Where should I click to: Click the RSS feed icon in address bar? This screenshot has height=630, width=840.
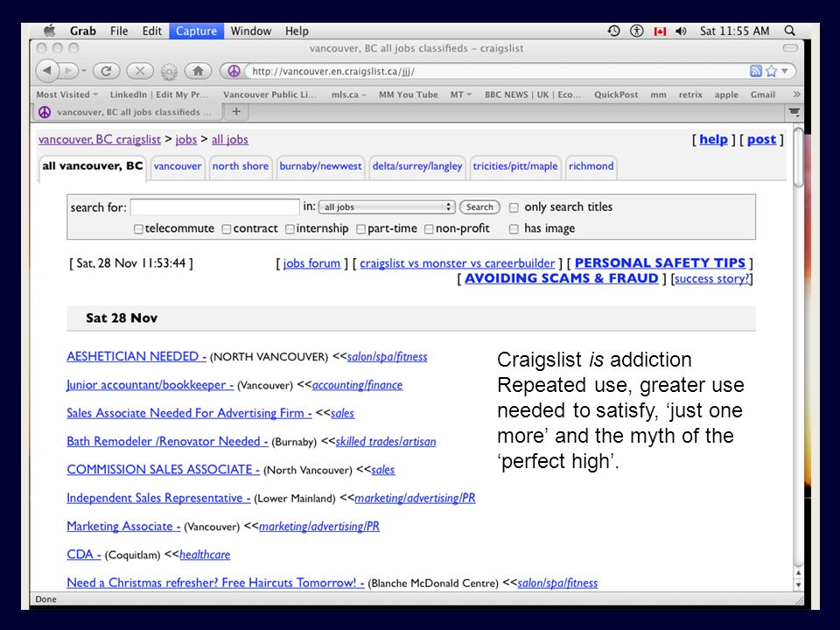(755, 71)
